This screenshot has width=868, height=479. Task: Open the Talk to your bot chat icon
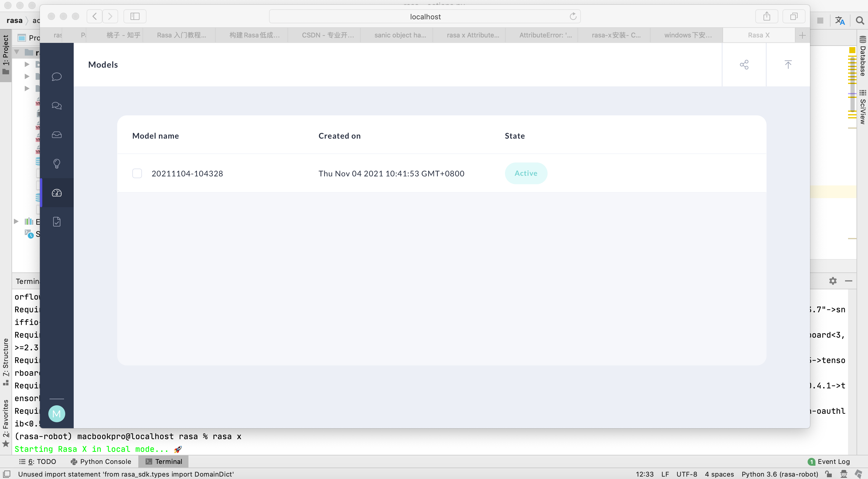pos(56,77)
